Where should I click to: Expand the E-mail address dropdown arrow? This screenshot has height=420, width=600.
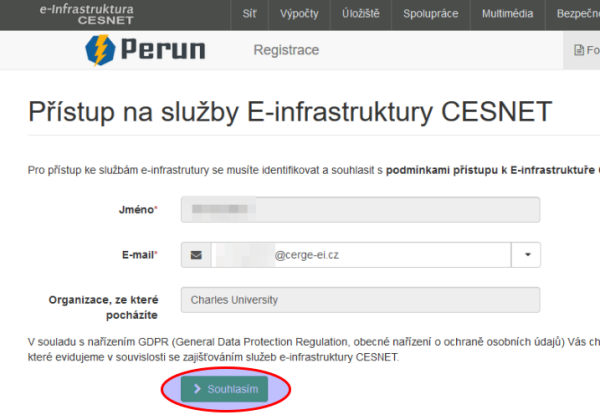click(x=527, y=255)
